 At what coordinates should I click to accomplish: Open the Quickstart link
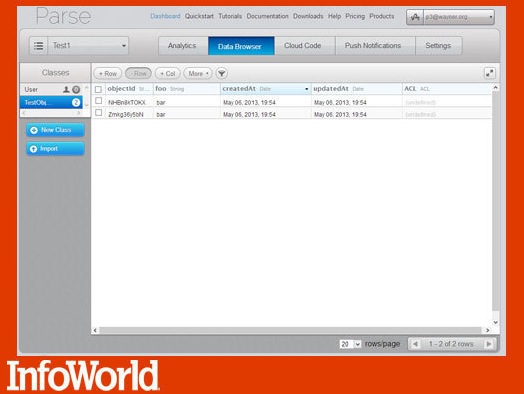coord(199,16)
